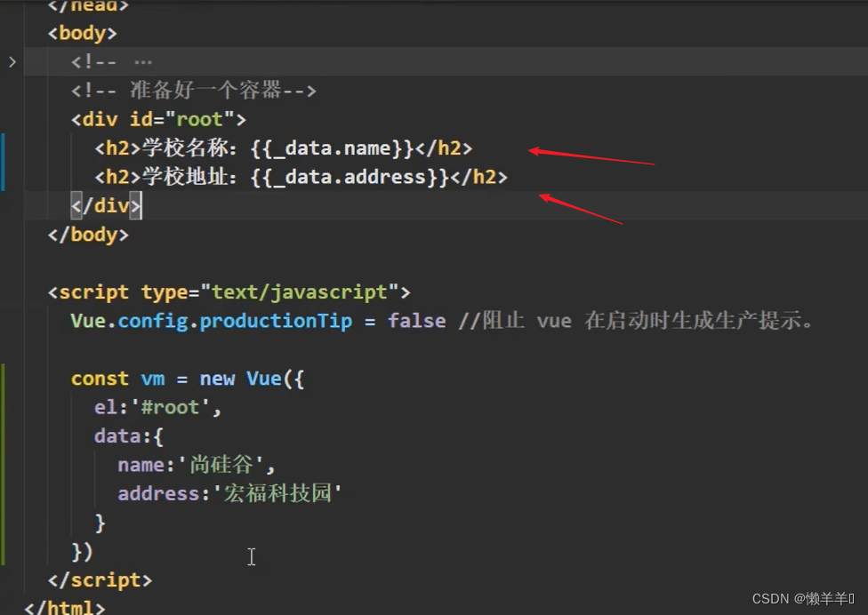This screenshot has height=615, width=868.
Task: Click the expression {{_data.address}}
Action: 350,177
